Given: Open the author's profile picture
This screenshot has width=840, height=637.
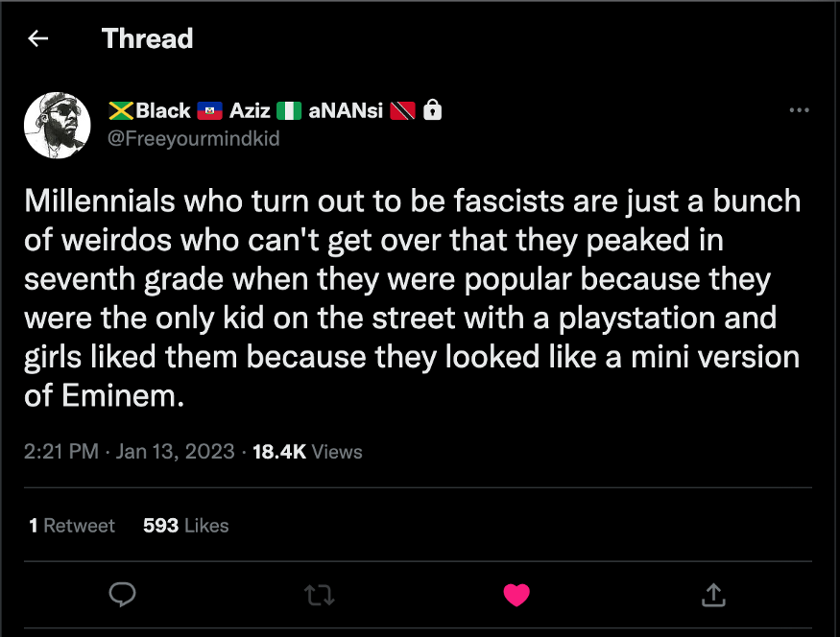Looking at the screenshot, I should 57,126.
